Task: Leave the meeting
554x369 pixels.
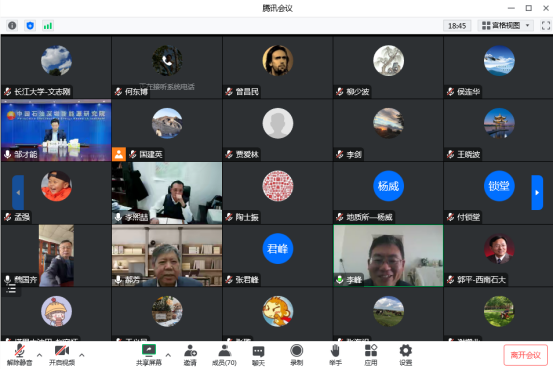Action: (525, 355)
